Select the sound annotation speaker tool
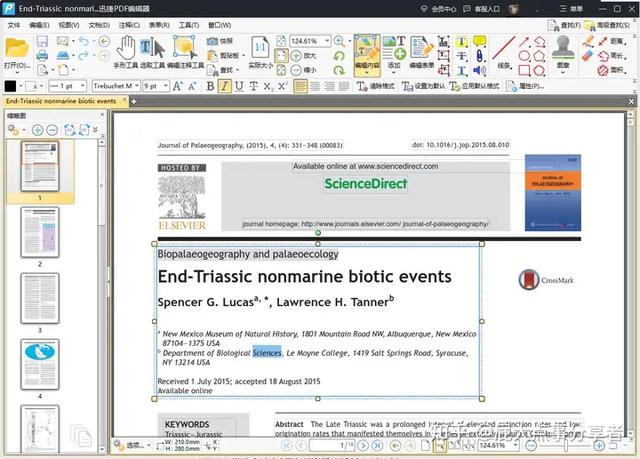Image resolution: width=640 pixels, height=459 pixels. (480, 70)
